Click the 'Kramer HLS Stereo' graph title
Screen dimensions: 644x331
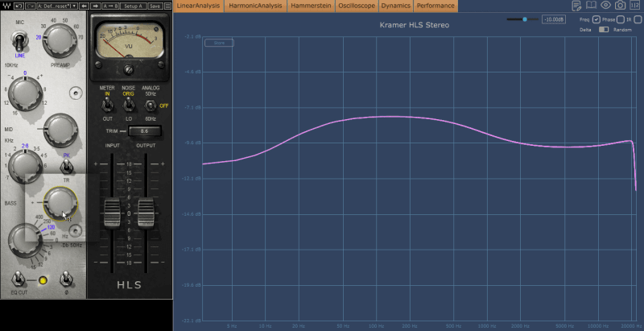414,25
